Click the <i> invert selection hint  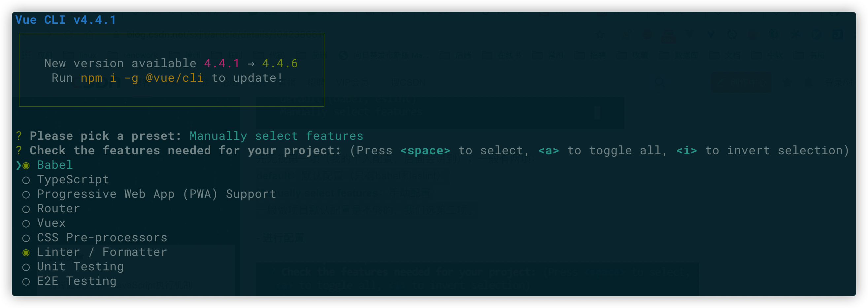(x=686, y=150)
